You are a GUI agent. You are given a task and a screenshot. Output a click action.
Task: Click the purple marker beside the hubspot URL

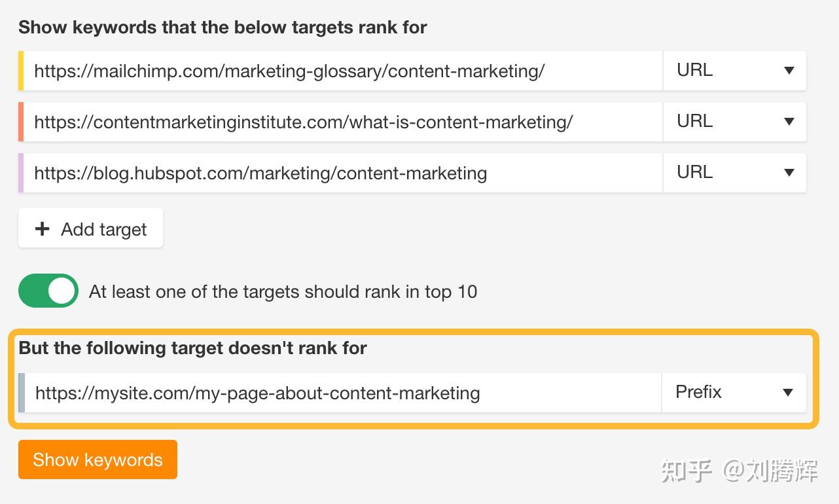click(21, 173)
